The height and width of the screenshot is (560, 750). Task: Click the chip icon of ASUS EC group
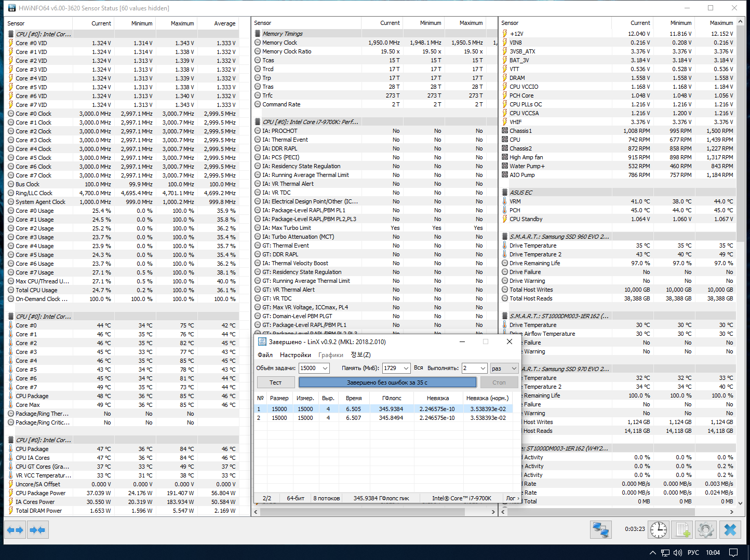[505, 193]
